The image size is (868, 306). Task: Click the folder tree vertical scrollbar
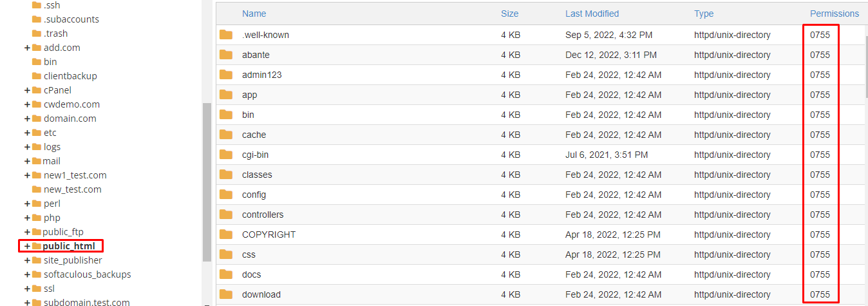click(x=207, y=182)
